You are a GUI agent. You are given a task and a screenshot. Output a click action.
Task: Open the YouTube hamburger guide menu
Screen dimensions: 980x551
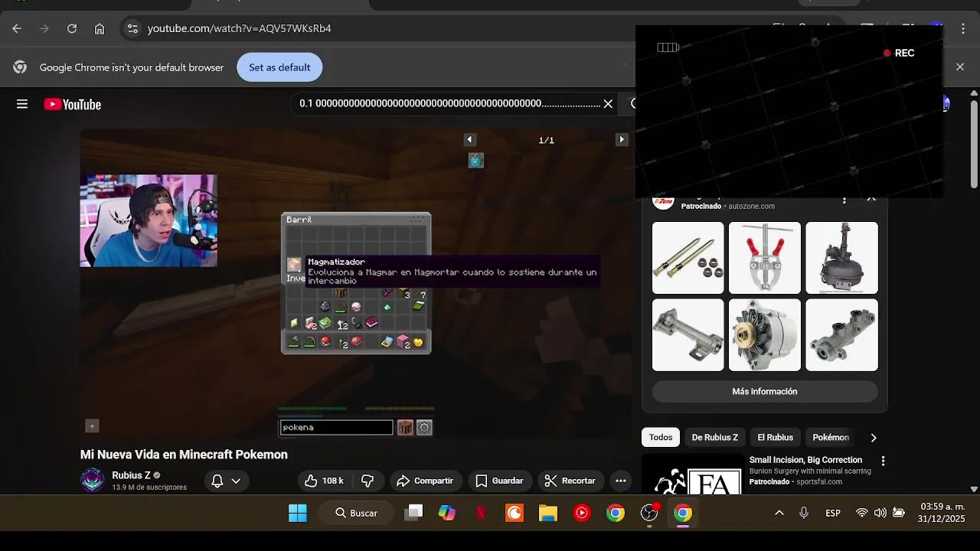click(22, 104)
